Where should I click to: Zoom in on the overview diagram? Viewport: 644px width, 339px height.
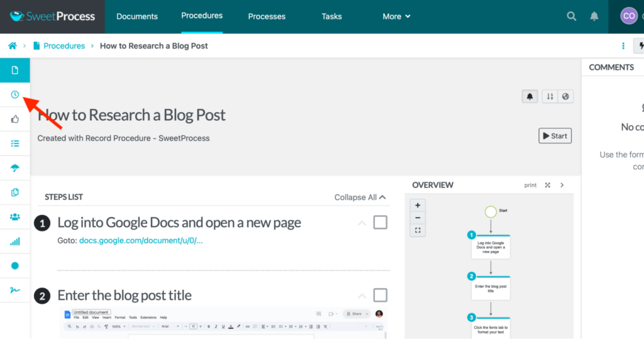(416, 205)
